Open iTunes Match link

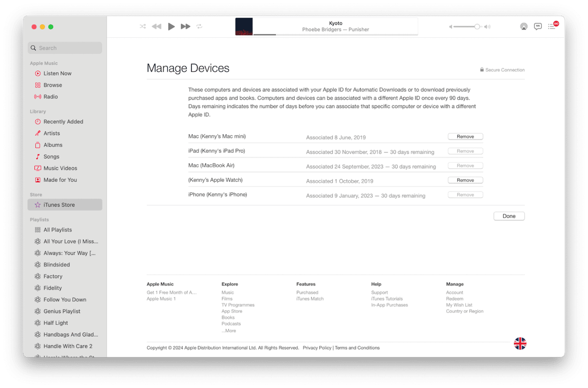pos(310,298)
